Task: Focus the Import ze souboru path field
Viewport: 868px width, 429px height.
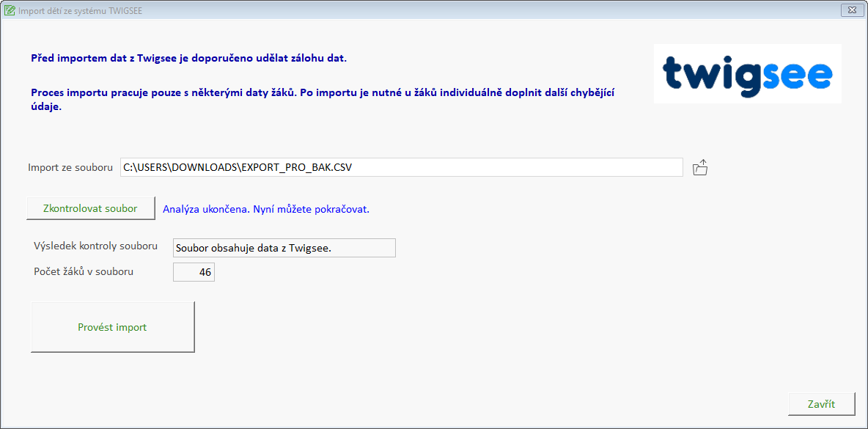Action: [x=401, y=167]
